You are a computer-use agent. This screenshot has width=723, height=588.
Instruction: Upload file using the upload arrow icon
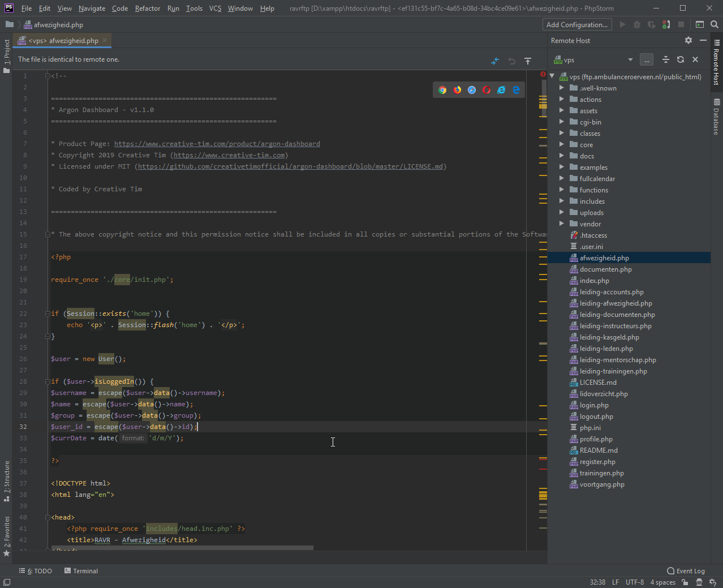coord(528,61)
